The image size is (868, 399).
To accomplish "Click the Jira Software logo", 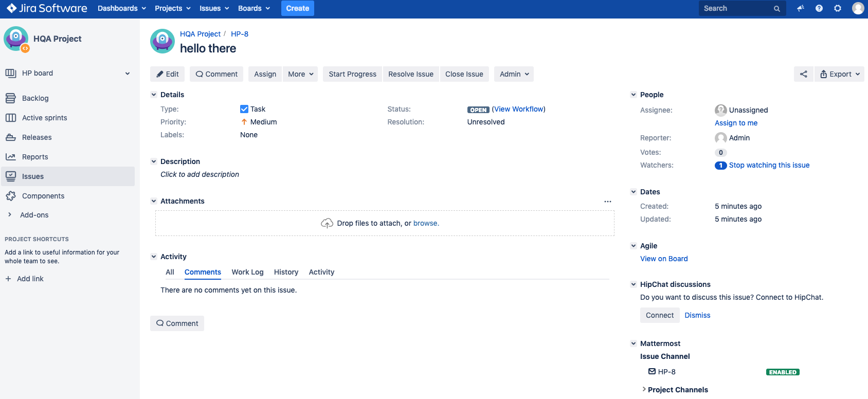I will [x=47, y=8].
